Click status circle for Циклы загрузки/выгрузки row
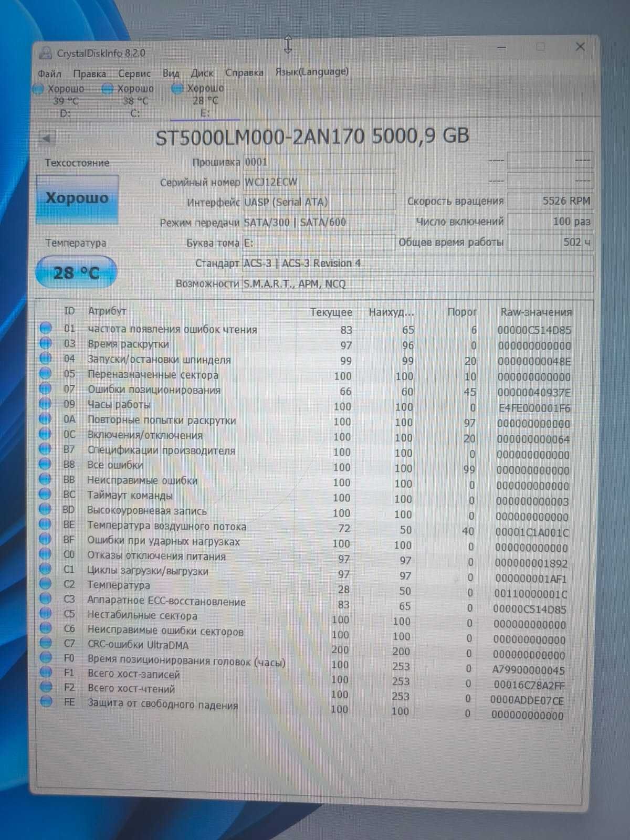 (46, 569)
